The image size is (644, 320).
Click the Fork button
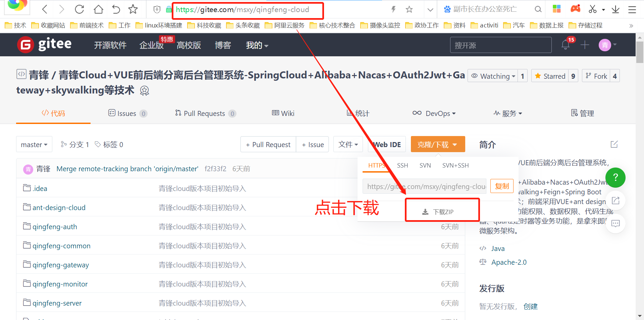[596, 76]
